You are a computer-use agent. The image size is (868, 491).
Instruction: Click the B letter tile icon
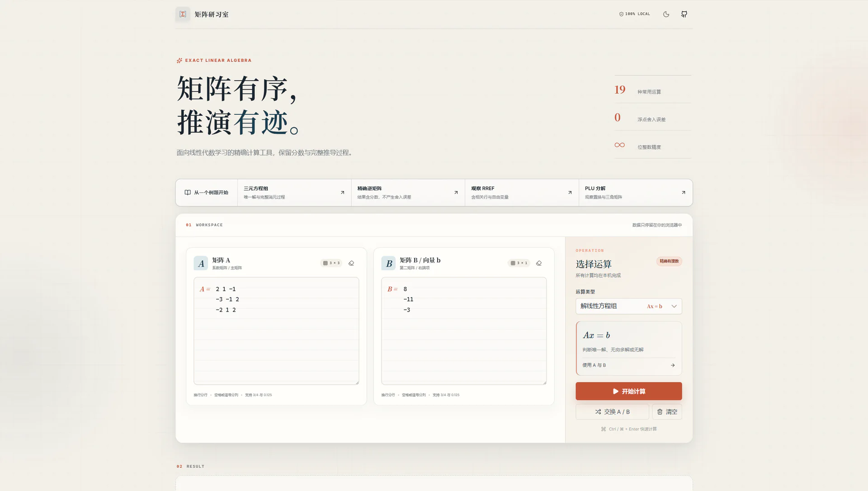pos(388,263)
